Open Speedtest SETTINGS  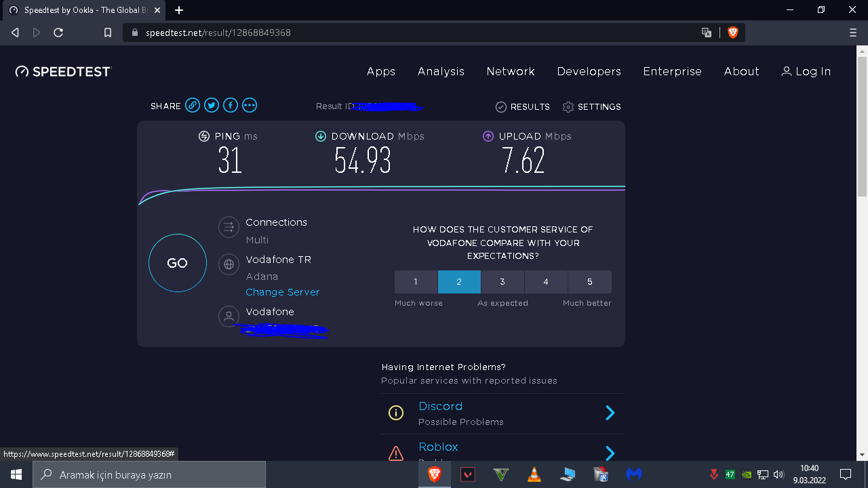coord(592,106)
